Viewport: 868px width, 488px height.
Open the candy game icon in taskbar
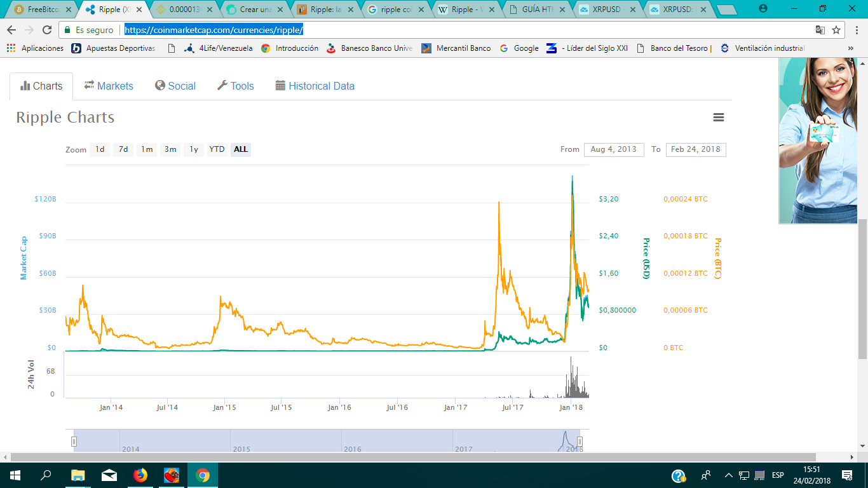(172, 475)
